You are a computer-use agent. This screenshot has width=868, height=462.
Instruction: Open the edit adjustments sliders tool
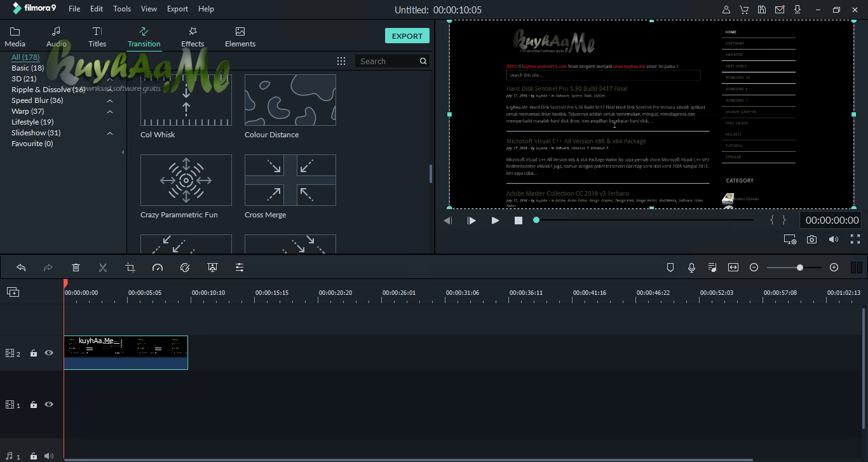coord(240,268)
